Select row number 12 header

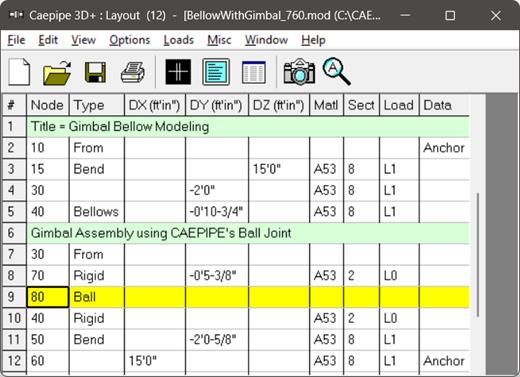point(14,361)
